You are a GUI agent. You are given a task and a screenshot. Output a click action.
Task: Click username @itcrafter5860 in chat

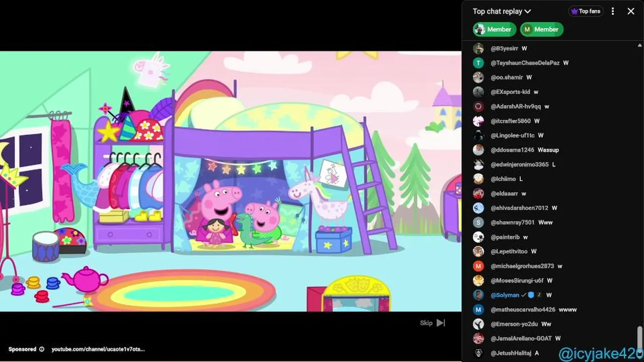pyautogui.click(x=510, y=121)
